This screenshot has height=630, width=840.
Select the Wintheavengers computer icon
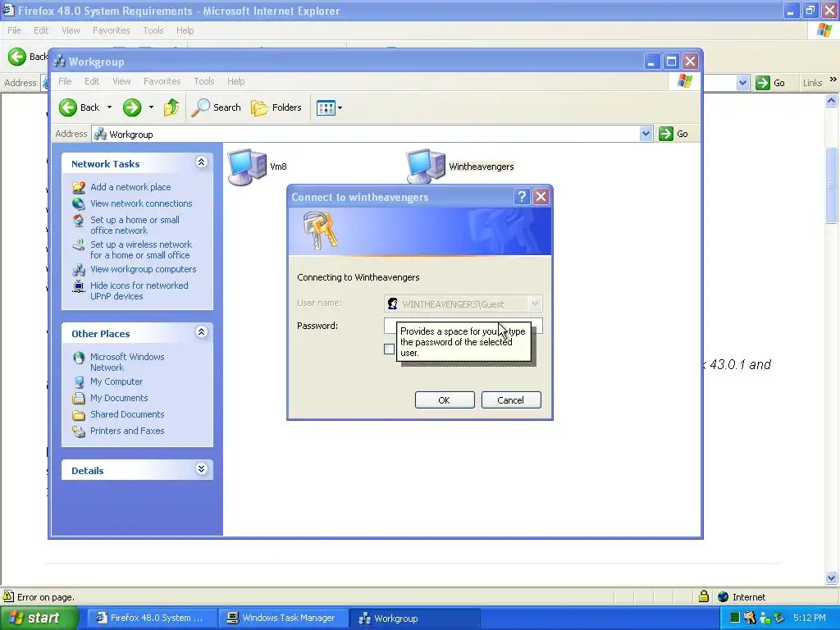tap(426, 167)
